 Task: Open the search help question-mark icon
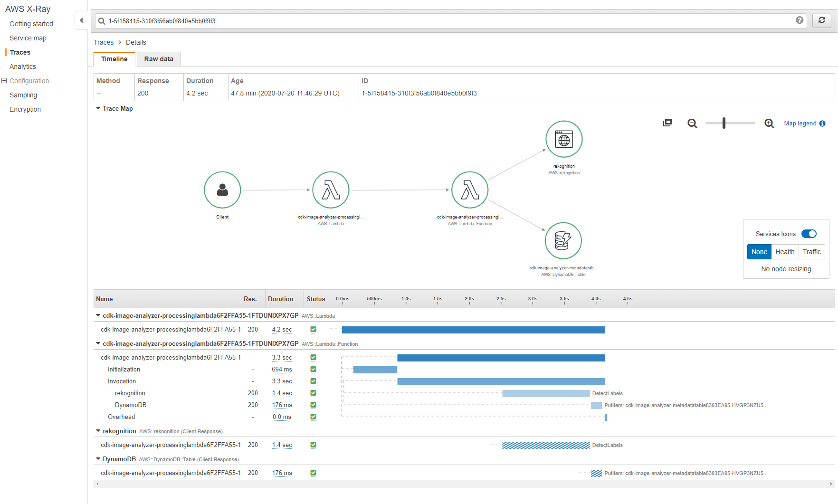click(x=800, y=20)
